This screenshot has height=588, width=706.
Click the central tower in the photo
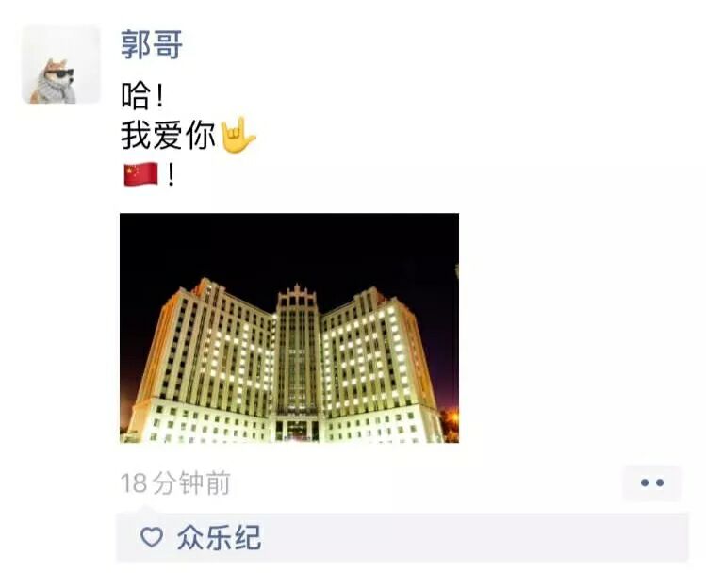(x=297, y=351)
